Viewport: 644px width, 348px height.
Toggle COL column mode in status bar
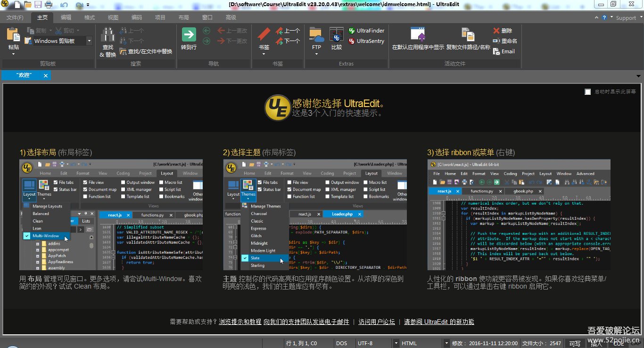619,344
